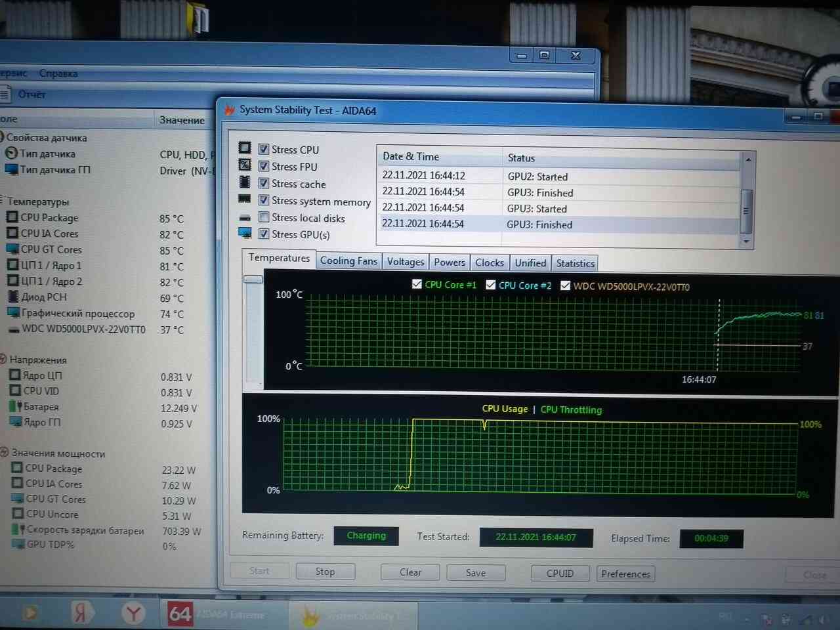The width and height of the screenshot is (840, 630).
Task: Click the Save button
Action: 476,573
